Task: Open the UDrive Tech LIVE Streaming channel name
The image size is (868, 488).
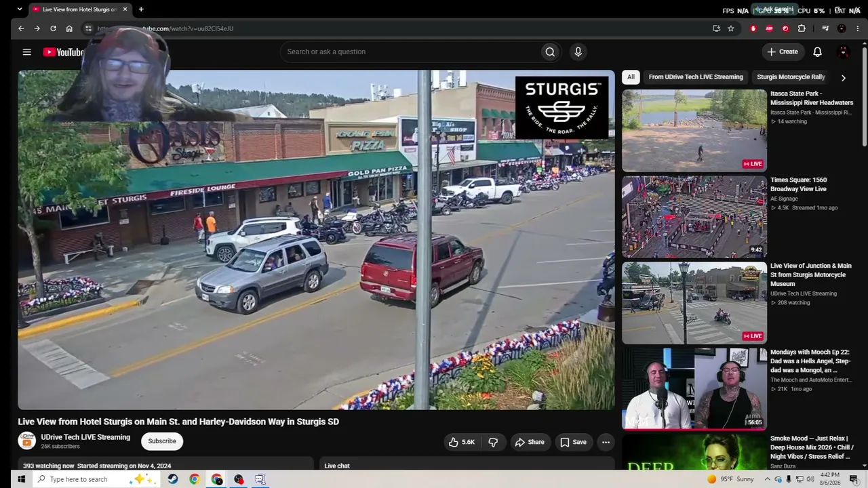Action: click(85, 437)
